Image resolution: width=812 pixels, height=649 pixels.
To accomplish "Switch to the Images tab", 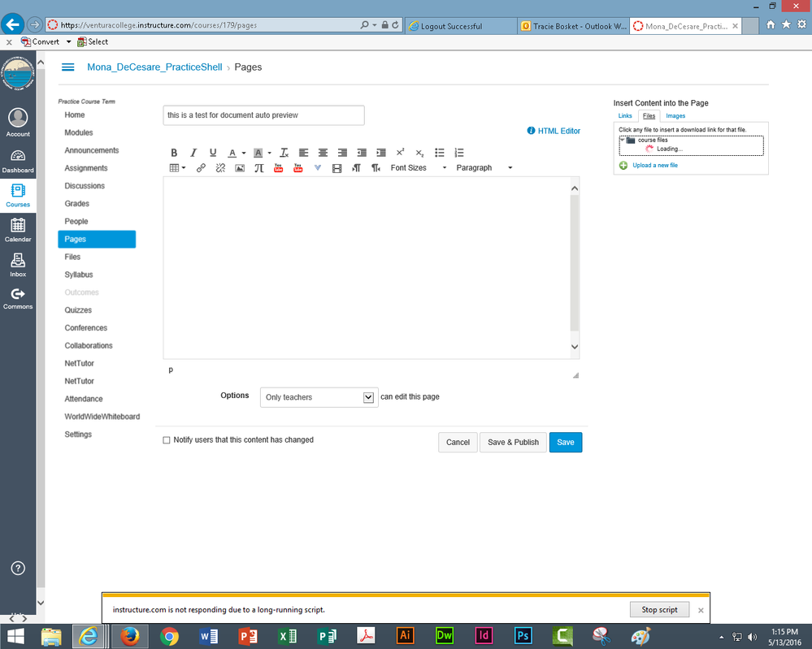I will pyautogui.click(x=675, y=116).
